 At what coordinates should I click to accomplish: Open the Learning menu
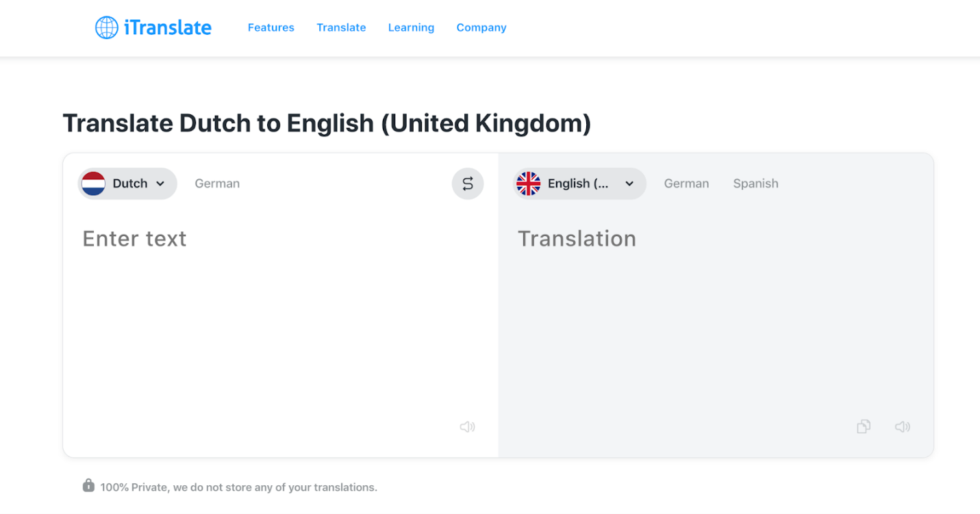411,27
